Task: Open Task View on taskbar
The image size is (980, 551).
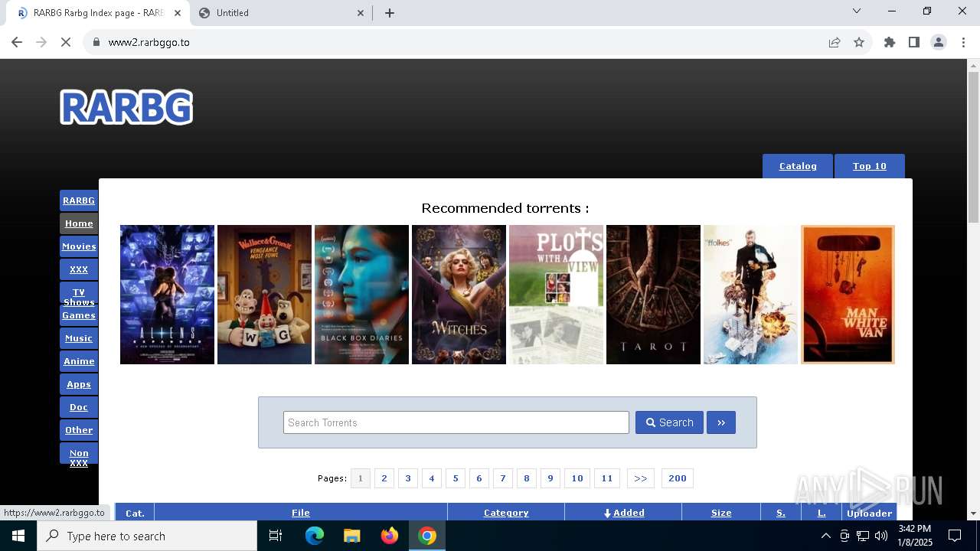Action: (276, 536)
